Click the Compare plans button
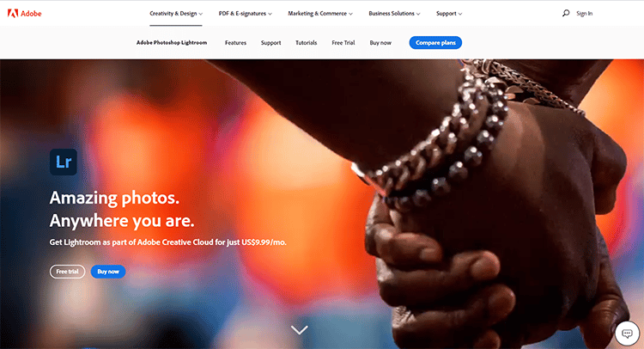Image resolution: width=644 pixels, height=349 pixels. click(x=435, y=43)
